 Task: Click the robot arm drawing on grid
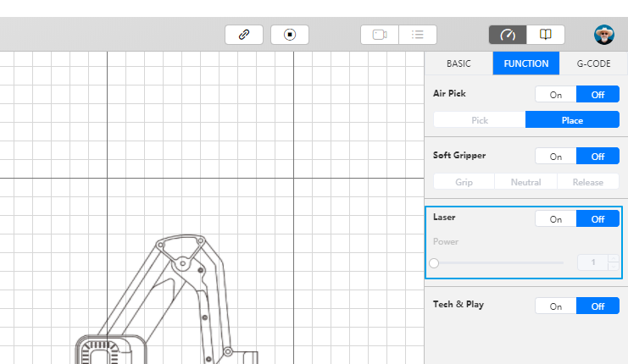coord(168,299)
